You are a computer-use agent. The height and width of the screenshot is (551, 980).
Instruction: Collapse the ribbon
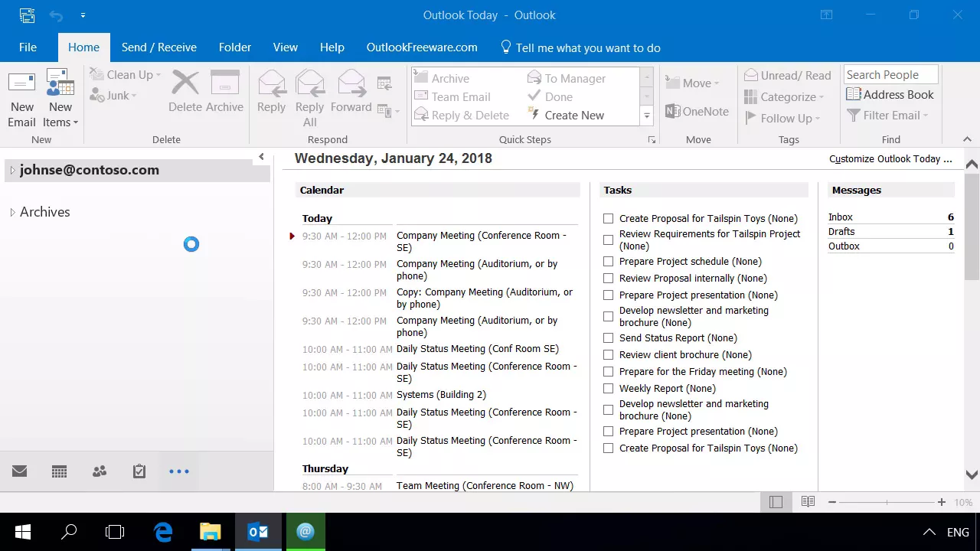967,139
